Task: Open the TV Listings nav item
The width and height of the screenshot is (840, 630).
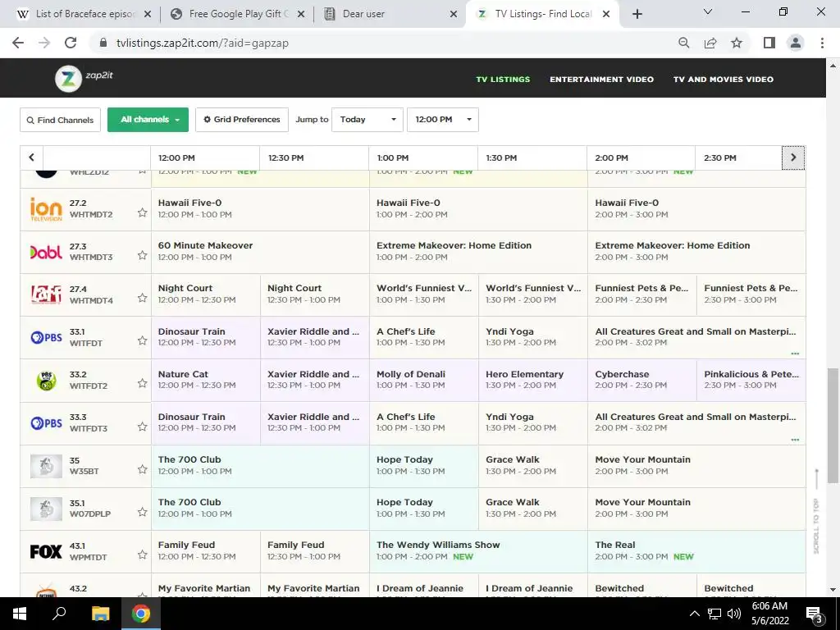Action: click(503, 80)
